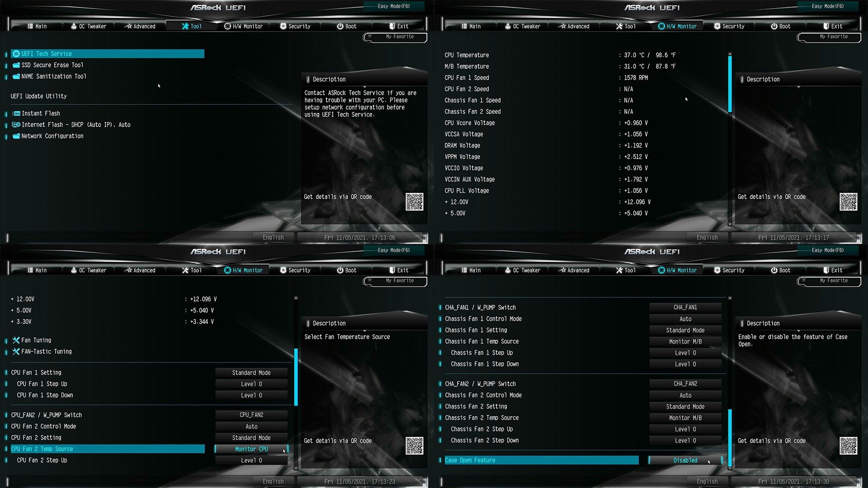Image resolution: width=868 pixels, height=488 pixels.
Task: Click the QR code below the ASRock Tech Service description
Action: click(x=414, y=202)
